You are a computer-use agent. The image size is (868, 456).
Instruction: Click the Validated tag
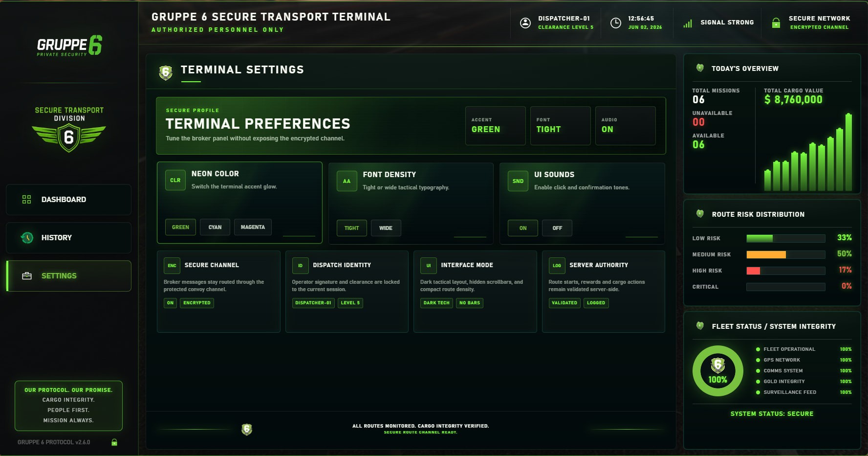coord(564,303)
